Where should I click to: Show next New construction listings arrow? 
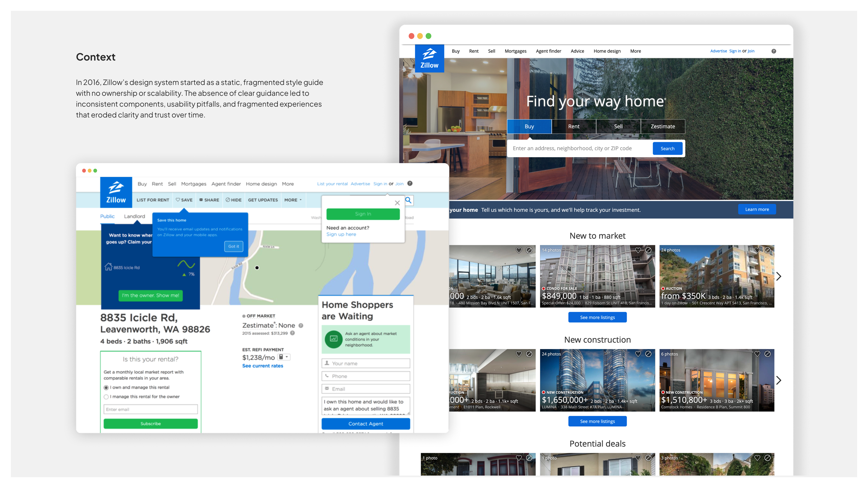pos(779,380)
